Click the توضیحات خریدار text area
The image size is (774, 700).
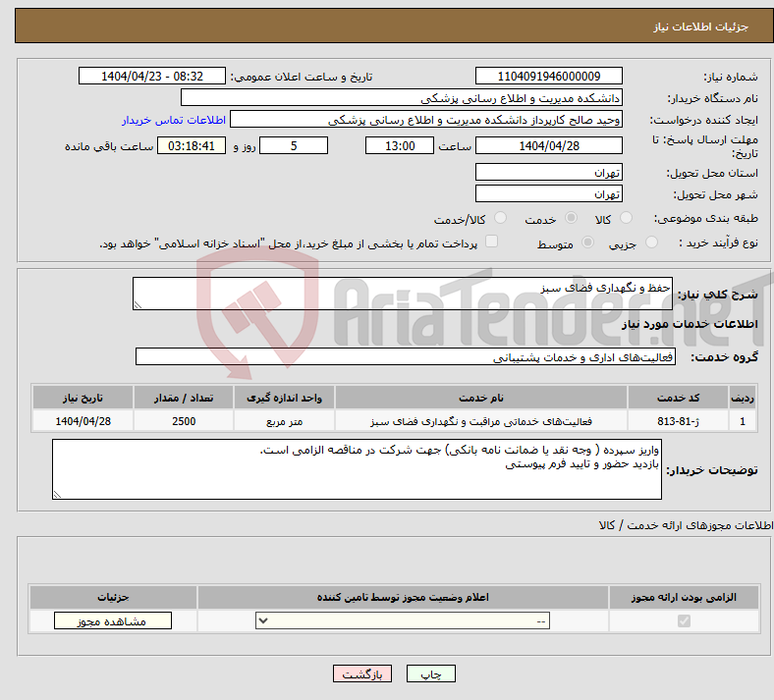[x=357, y=469]
